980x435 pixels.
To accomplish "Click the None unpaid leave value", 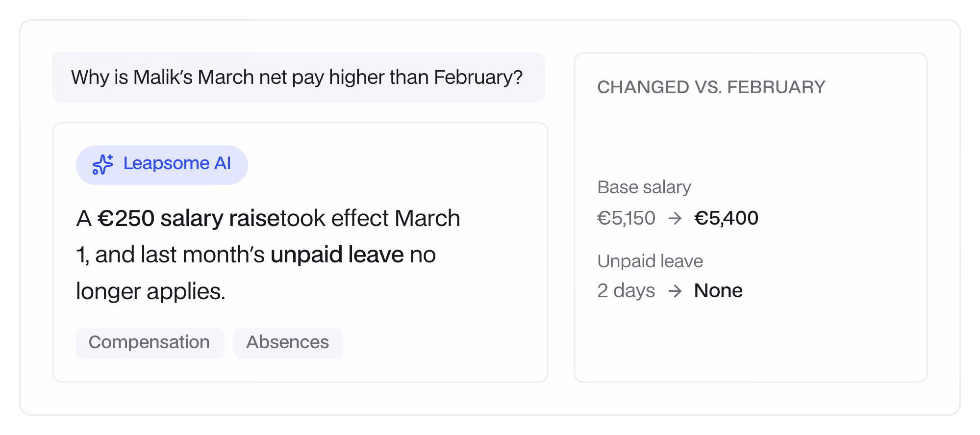I will pyautogui.click(x=718, y=291).
